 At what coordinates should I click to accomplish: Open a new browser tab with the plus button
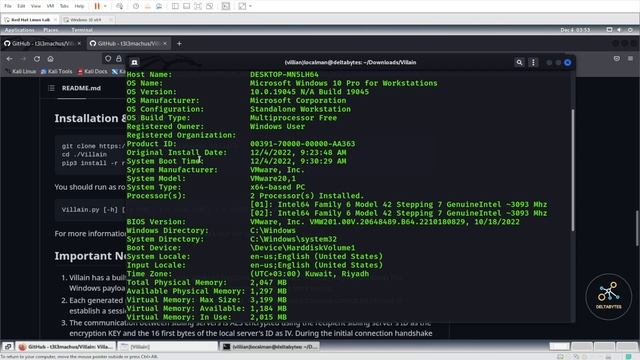tap(179, 43)
